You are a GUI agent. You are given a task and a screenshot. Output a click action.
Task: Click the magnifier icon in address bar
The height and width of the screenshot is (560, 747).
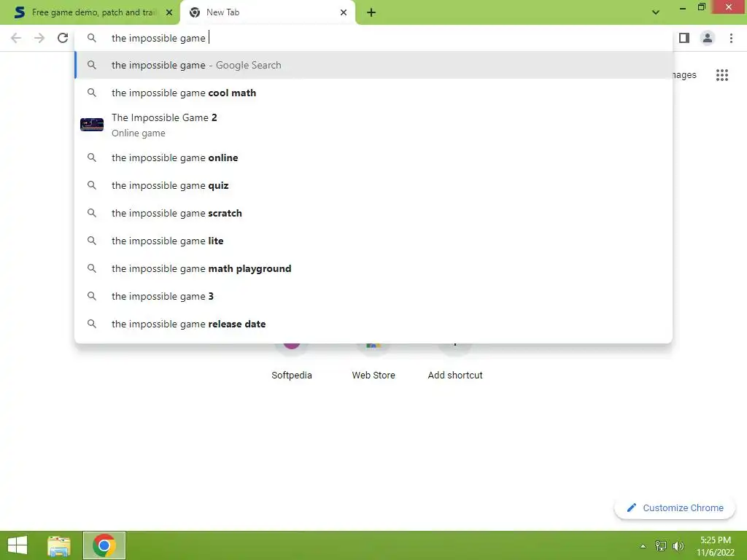(x=92, y=38)
